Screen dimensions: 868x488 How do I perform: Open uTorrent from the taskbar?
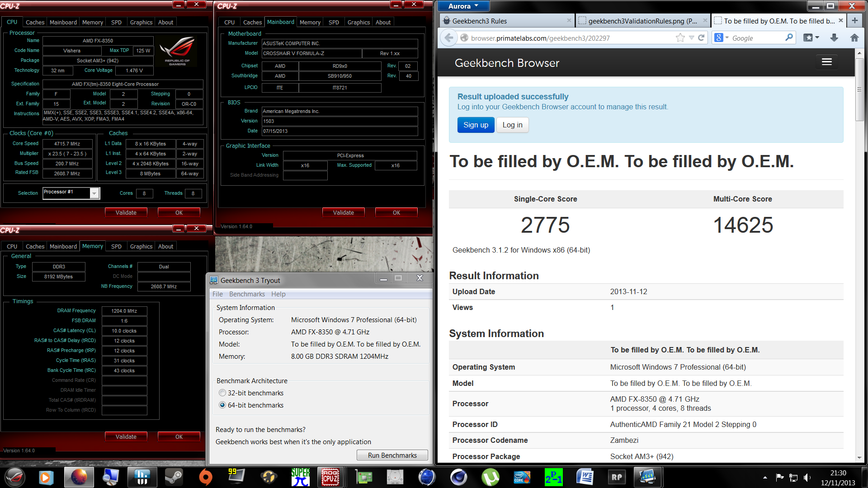point(491,477)
